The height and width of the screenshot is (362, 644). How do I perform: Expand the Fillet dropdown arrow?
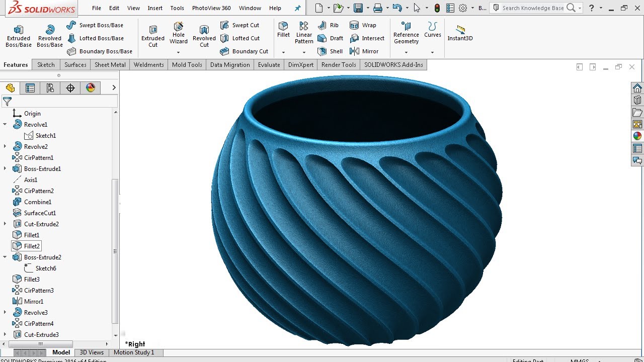(283, 52)
